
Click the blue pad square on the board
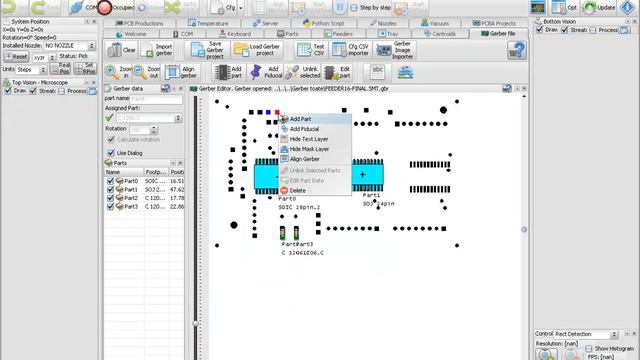268,112
